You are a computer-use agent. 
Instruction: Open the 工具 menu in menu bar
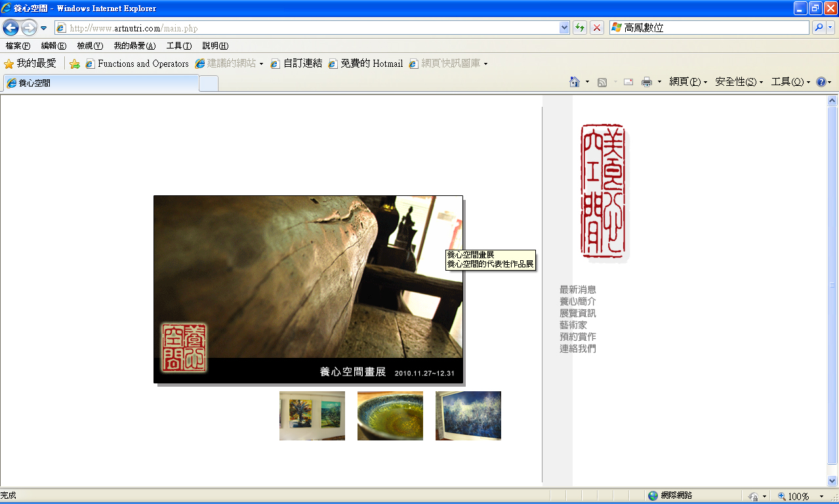tap(178, 46)
